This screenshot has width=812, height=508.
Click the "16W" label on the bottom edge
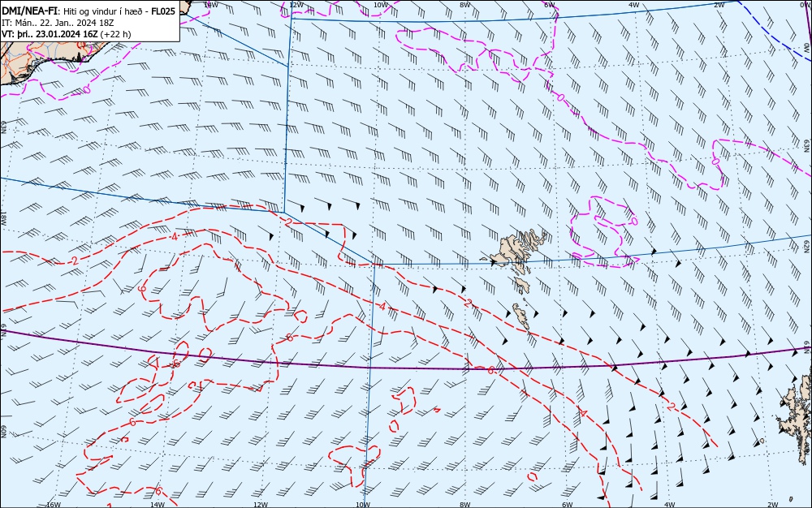[54, 505]
